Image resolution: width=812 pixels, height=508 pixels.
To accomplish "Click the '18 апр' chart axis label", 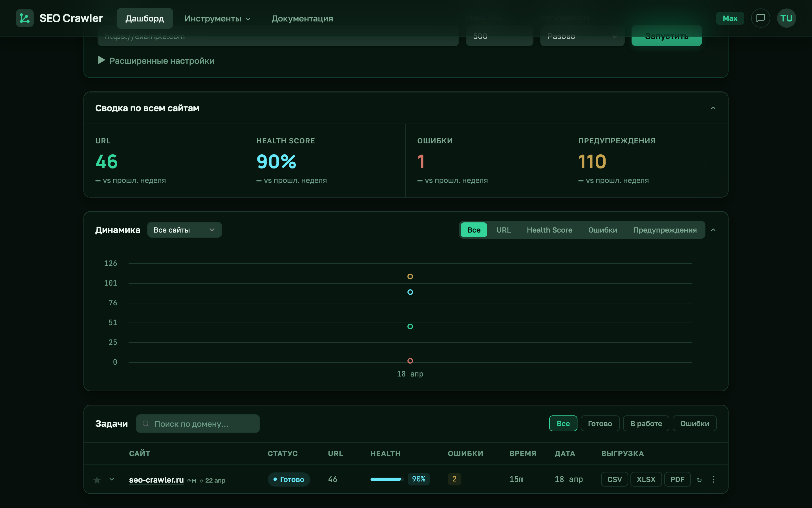I will point(410,374).
